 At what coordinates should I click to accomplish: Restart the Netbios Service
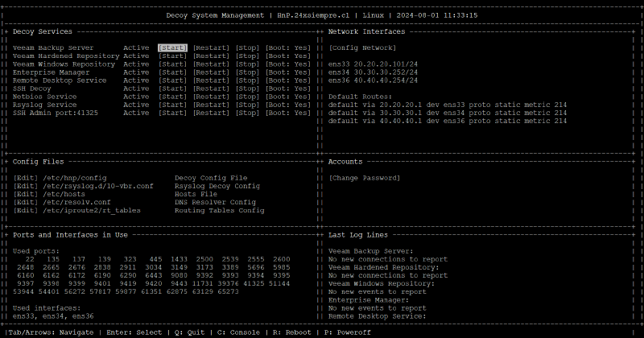(x=211, y=97)
